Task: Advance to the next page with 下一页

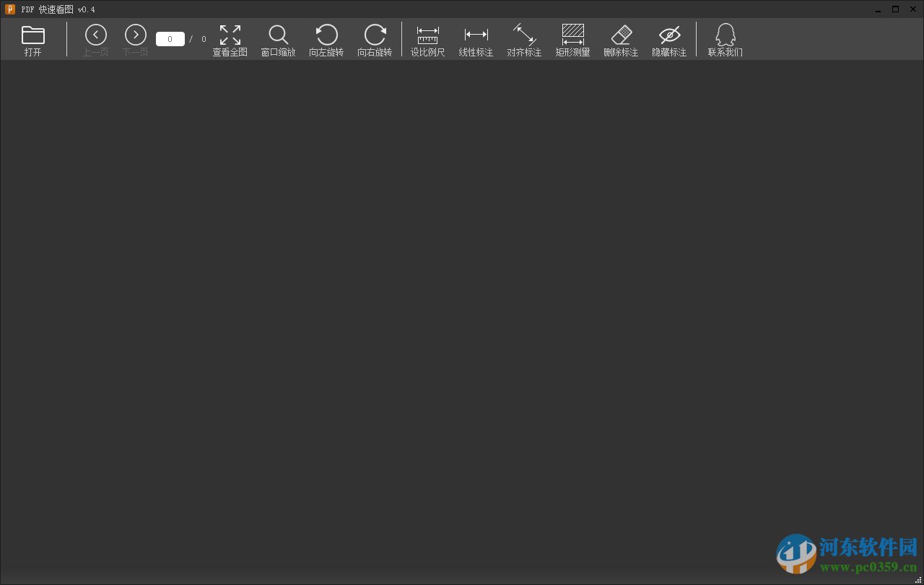Action: (135, 34)
